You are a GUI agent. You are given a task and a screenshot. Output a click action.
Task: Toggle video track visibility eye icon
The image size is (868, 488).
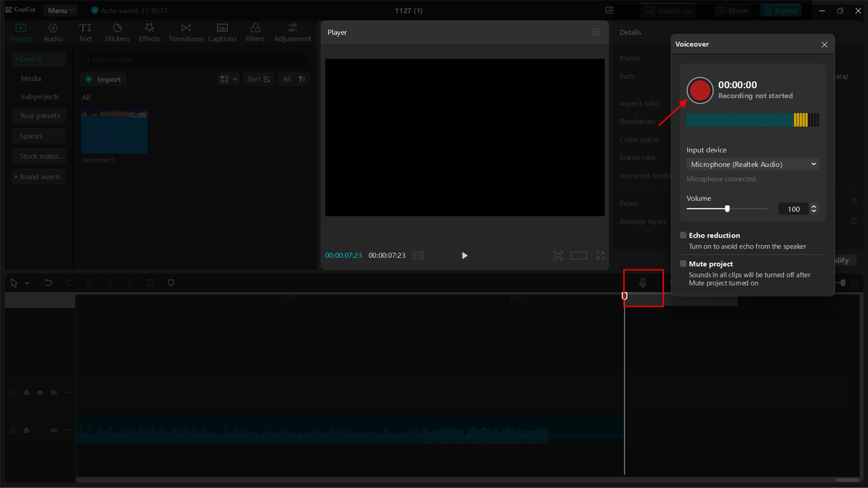(40, 392)
